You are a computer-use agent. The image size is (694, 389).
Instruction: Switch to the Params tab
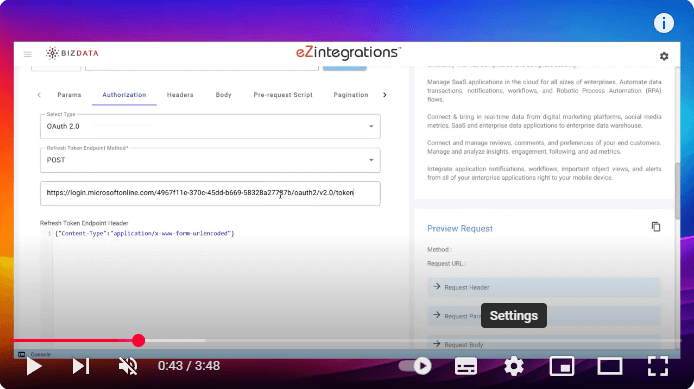tap(69, 95)
